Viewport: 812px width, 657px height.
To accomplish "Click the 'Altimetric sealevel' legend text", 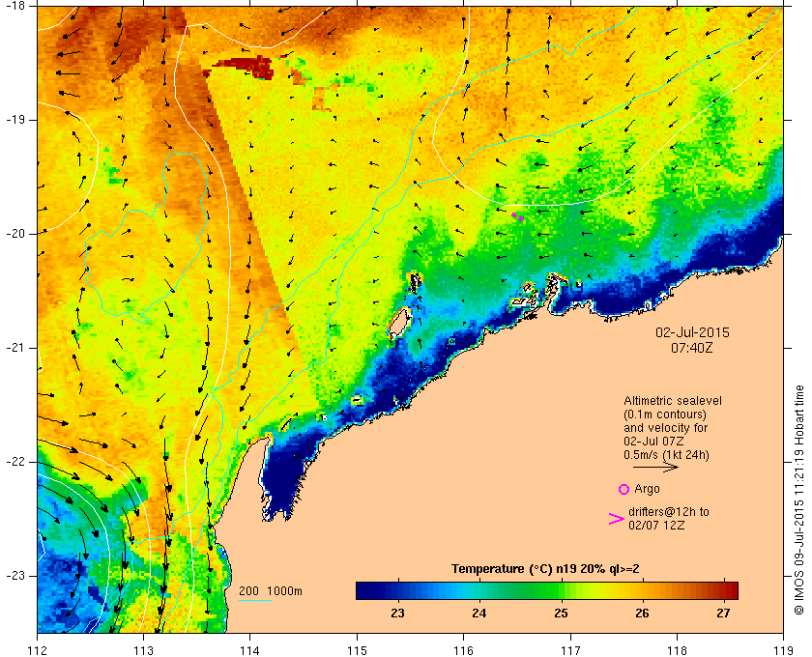I will [x=673, y=401].
